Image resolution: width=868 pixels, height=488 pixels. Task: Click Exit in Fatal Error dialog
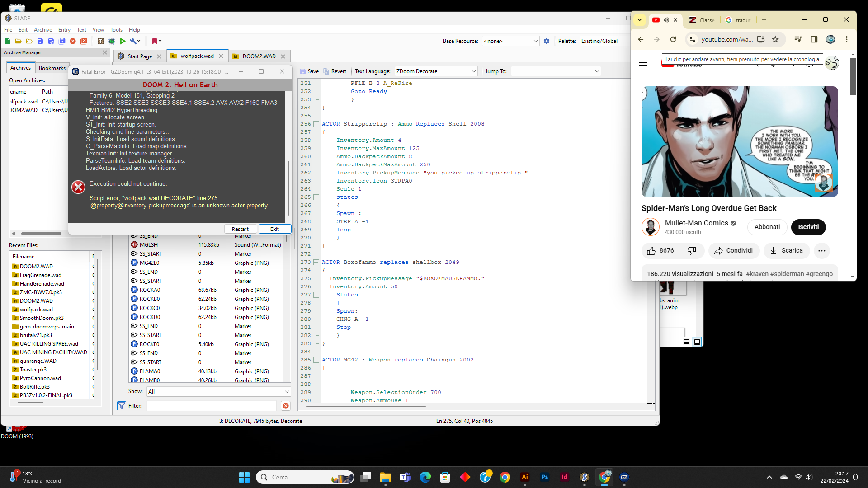[x=274, y=229]
